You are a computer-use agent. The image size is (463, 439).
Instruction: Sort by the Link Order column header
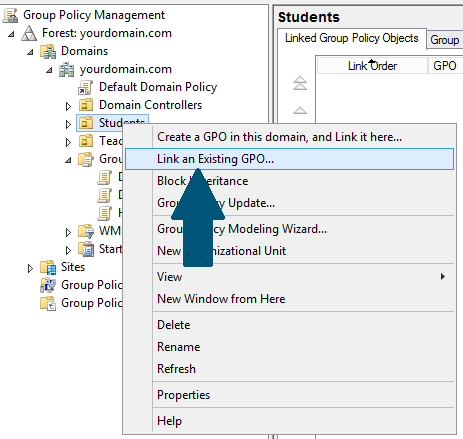pos(372,66)
